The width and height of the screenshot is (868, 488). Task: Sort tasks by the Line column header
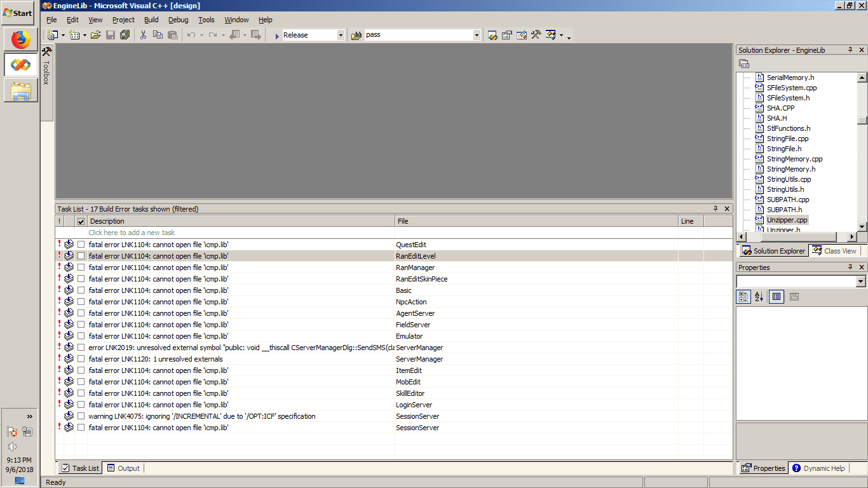tap(691, 221)
